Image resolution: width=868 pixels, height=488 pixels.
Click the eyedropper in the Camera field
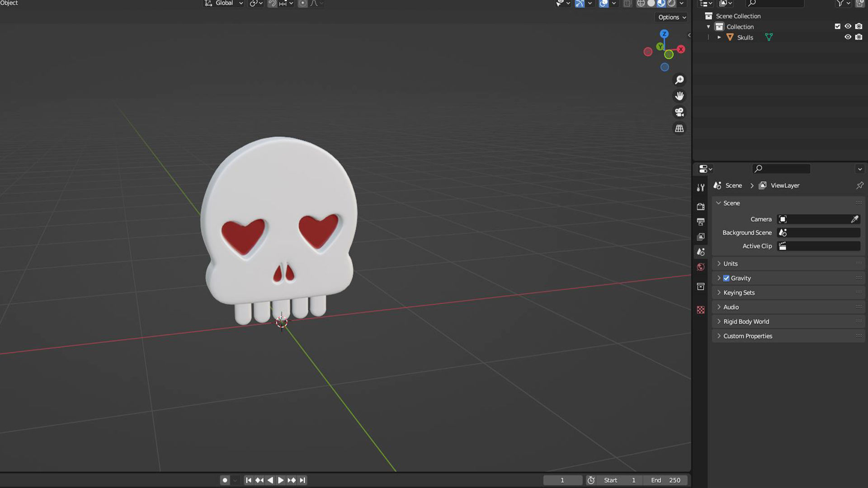854,219
